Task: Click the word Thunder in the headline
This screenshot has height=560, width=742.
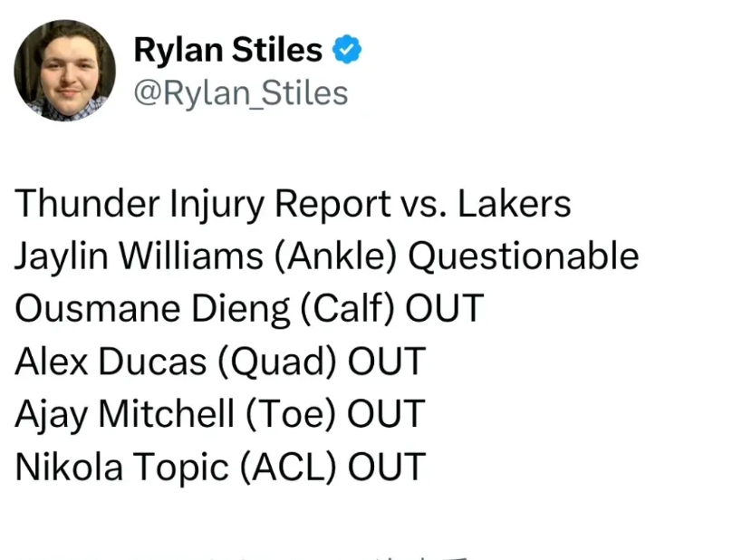Action: tap(87, 204)
